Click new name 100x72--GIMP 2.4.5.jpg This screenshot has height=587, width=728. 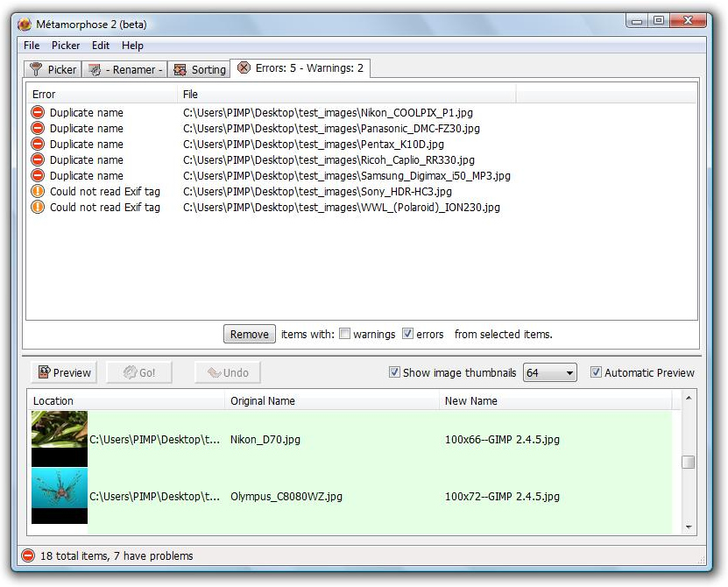[x=502, y=497]
